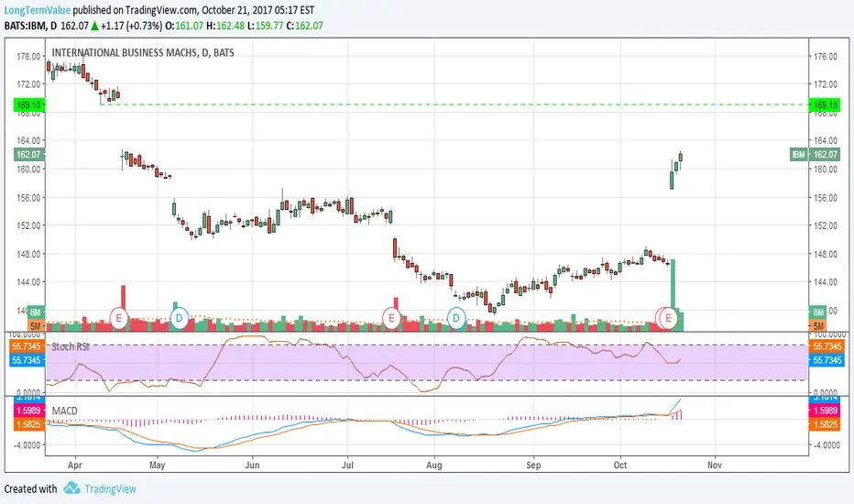Viewport: 854px width, 504px height.
Task: Click the dividend D marker in August
Action: 456,318
